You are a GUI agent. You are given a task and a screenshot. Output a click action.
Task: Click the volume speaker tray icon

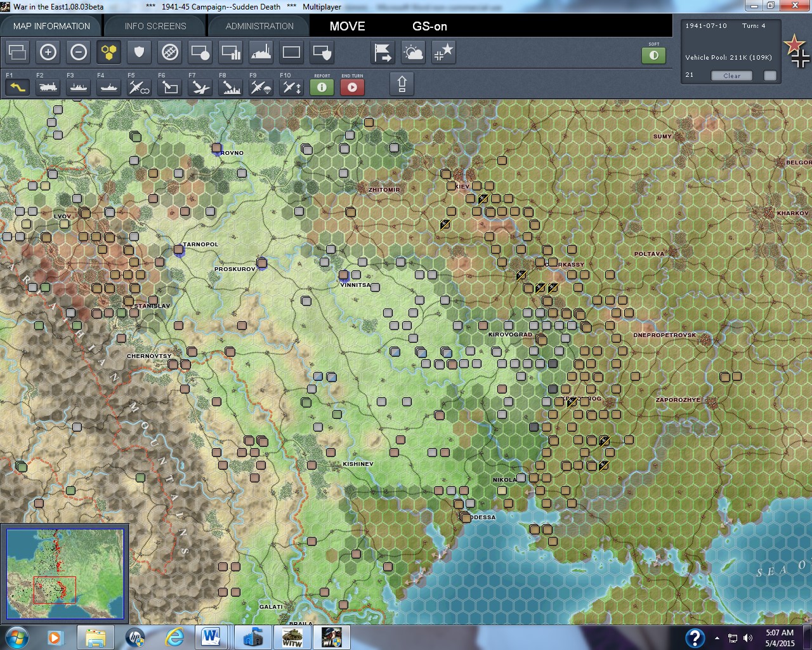tap(748, 638)
